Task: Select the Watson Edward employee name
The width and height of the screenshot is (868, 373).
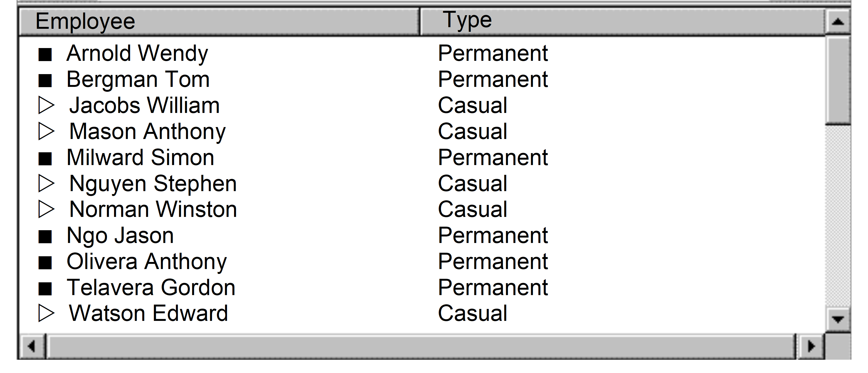Action: click(149, 314)
